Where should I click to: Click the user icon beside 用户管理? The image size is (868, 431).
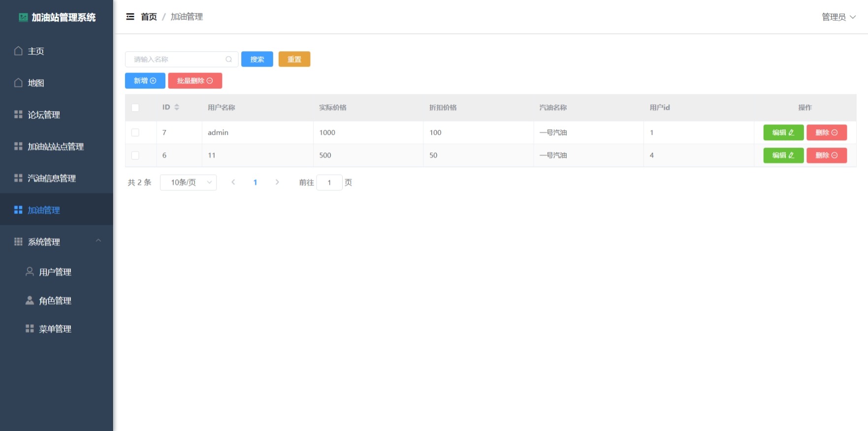tap(30, 272)
